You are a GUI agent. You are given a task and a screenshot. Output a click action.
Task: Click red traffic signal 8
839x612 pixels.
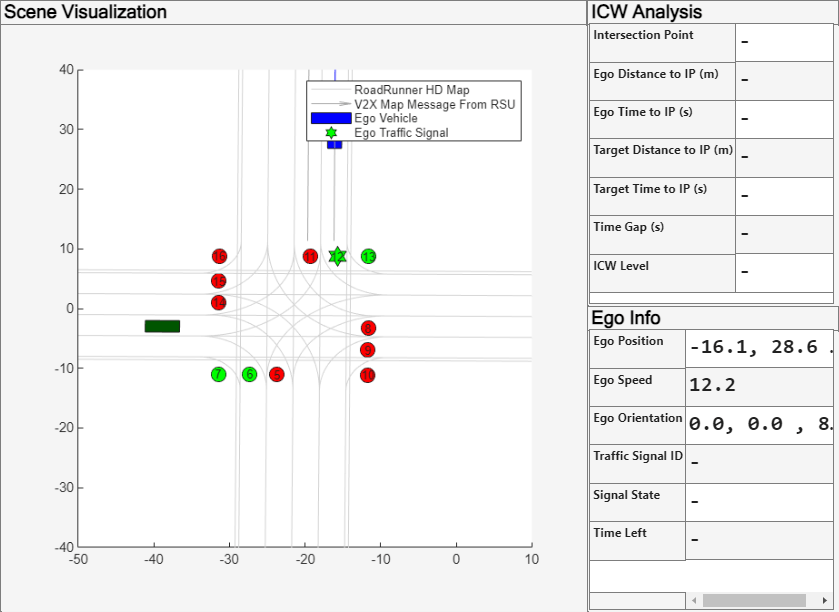[x=368, y=328]
